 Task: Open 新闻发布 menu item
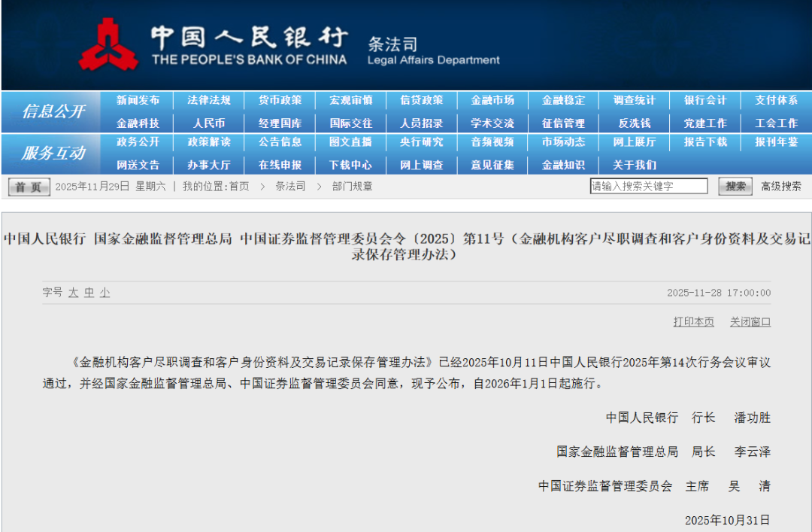tap(138, 100)
